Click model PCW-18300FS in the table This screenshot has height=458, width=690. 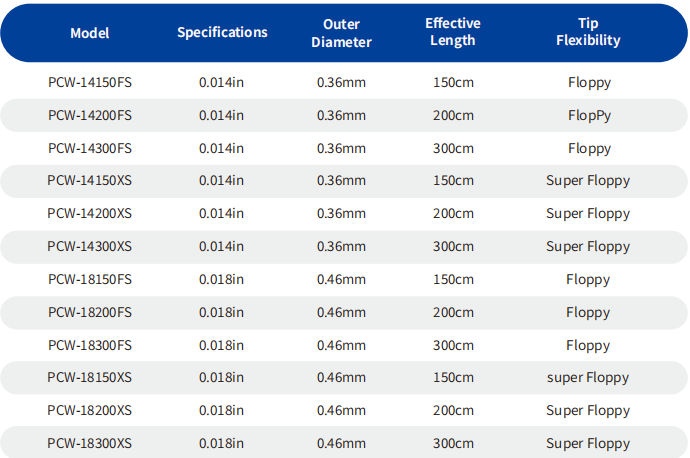90,345
